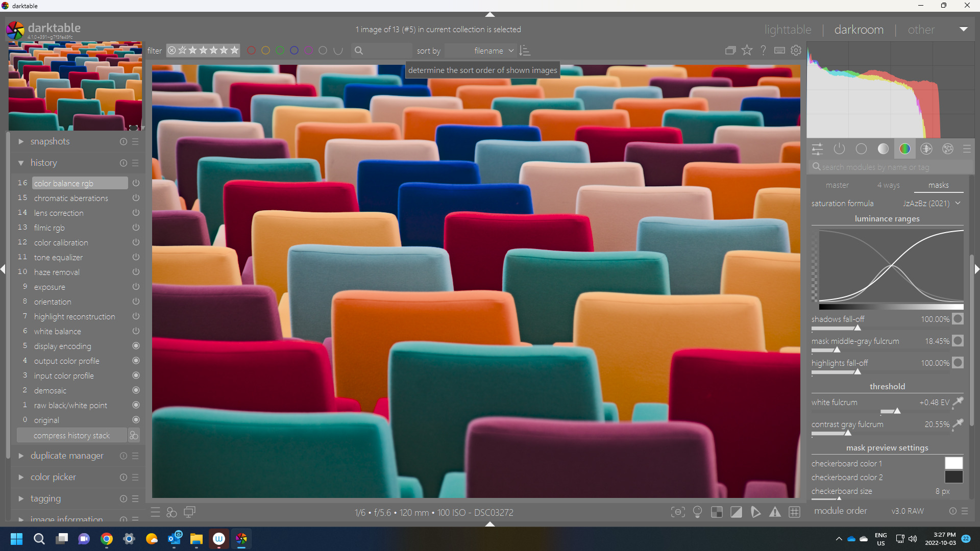Select tone equalizer history item
Screen dimensions: 980x551
click(58, 258)
